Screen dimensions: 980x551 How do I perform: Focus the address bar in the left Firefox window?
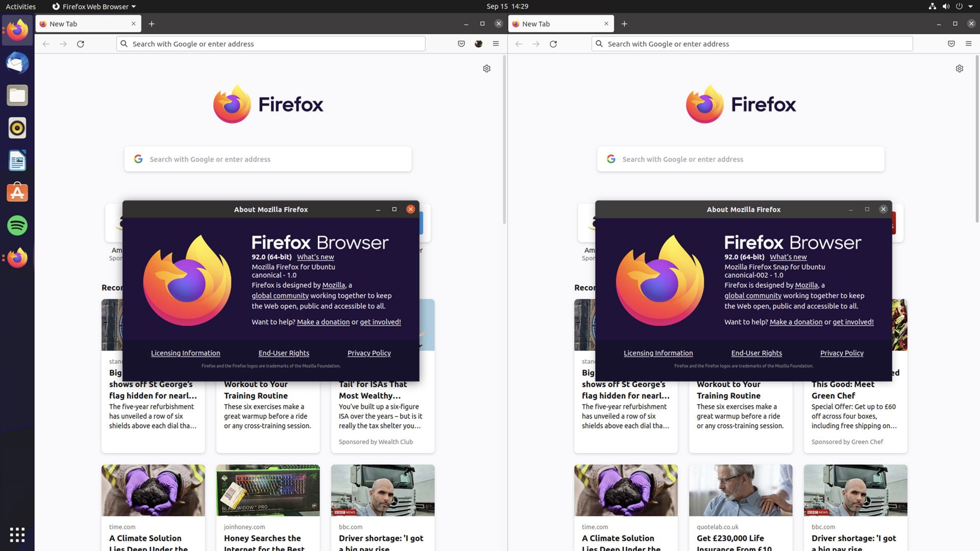(271, 44)
